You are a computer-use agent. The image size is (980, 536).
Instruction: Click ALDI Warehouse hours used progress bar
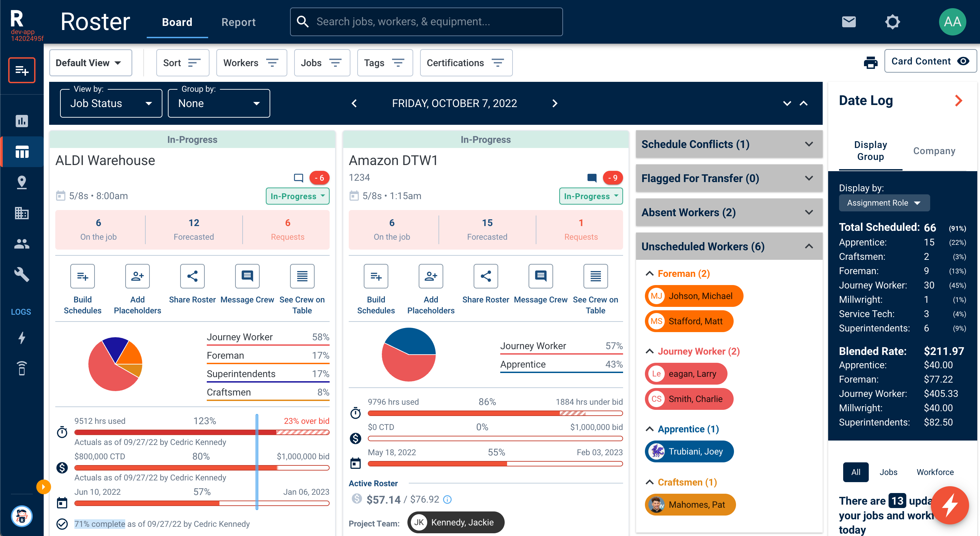pyautogui.click(x=202, y=432)
